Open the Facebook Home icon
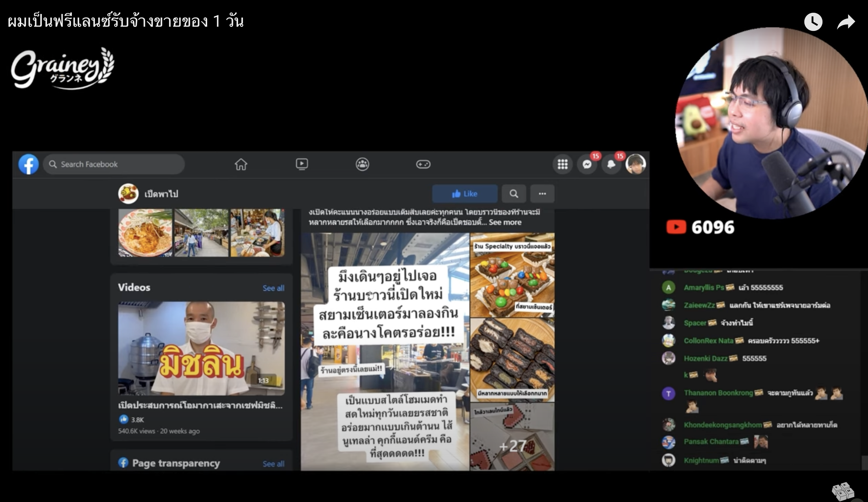Viewport: 868px width, 502px height. 241,164
